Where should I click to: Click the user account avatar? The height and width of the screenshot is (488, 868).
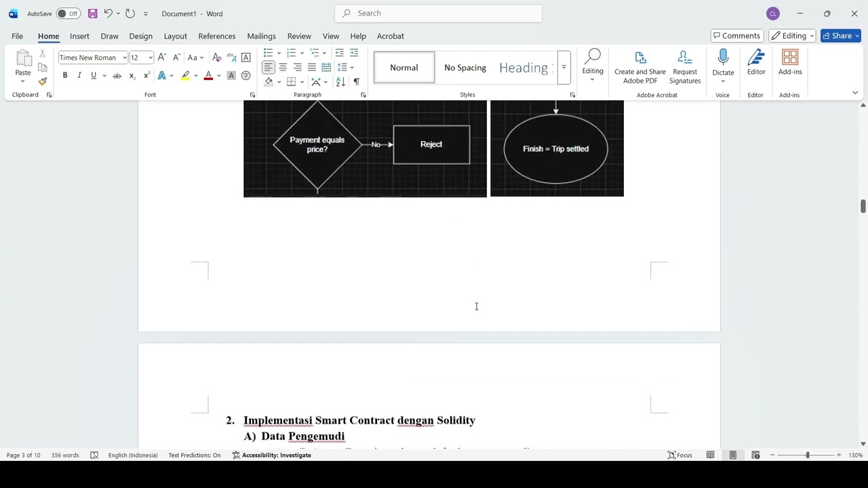[x=773, y=14]
